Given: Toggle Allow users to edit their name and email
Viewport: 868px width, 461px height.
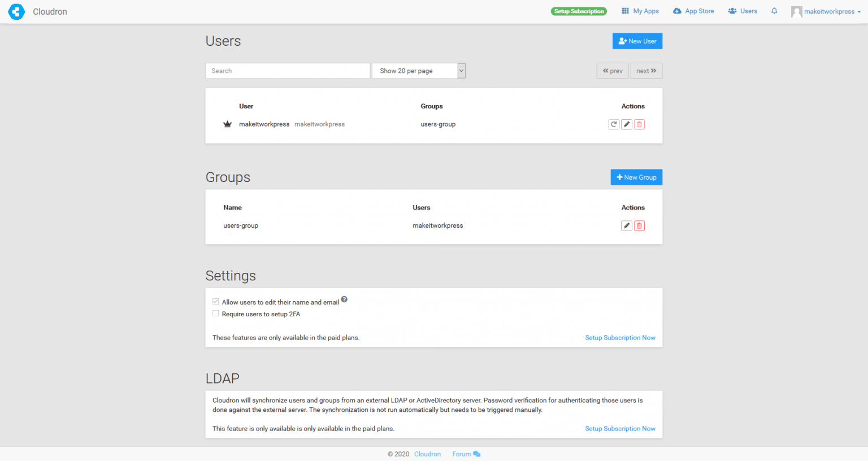Looking at the screenshot, I should point(215,301).
